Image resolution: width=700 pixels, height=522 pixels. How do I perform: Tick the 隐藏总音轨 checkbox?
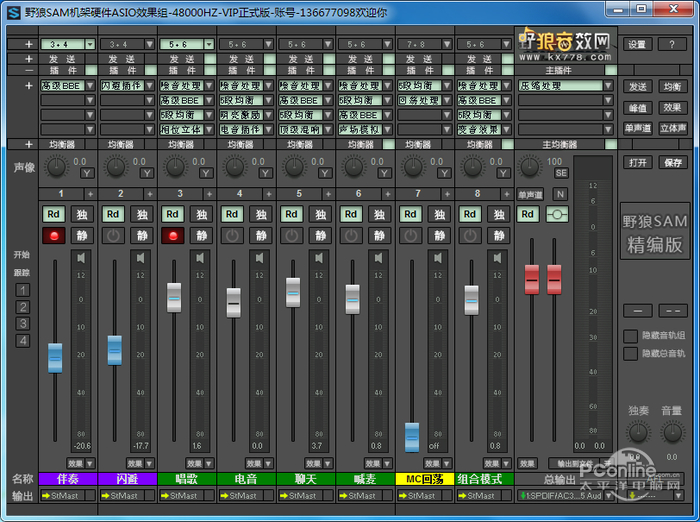631,353
